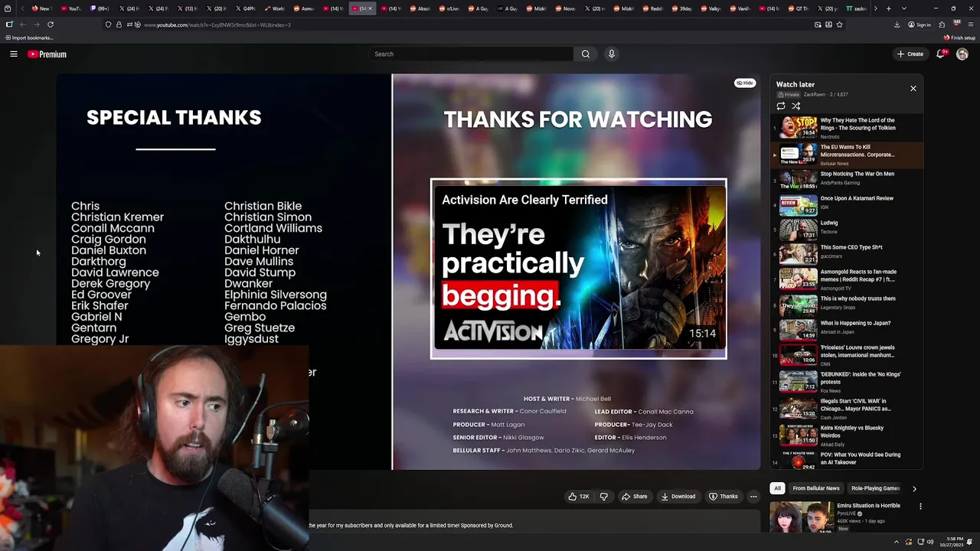
Task: Switch to the 39day Reddit tab
Action: pos(681,8)
